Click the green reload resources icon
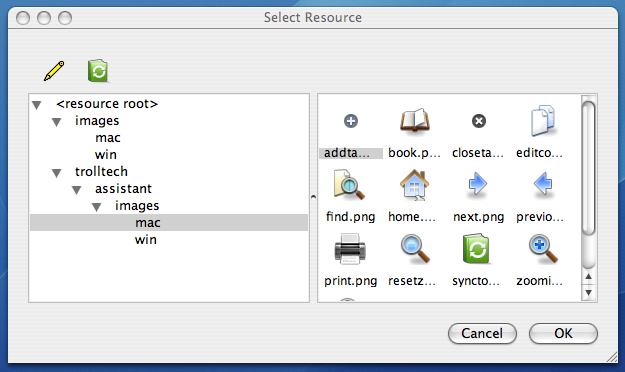The image size is (625, 372). 98,71
